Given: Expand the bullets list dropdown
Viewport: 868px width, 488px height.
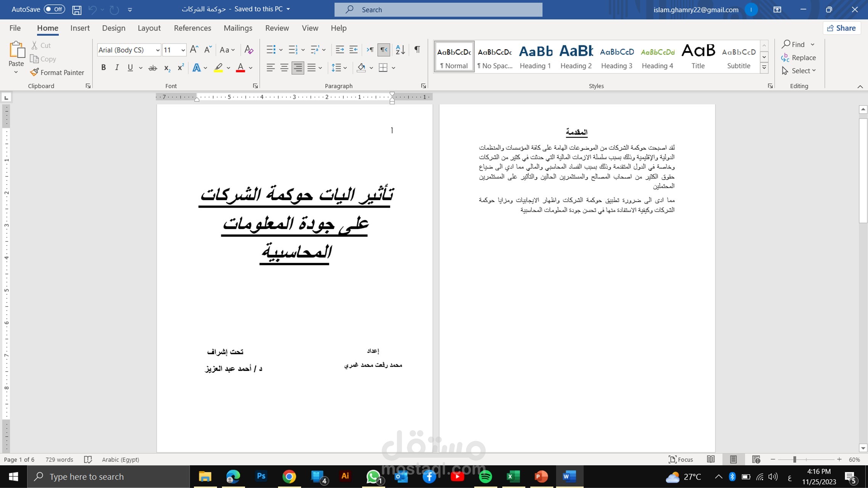Looking at the screenshot, I should tap(281, 50).
